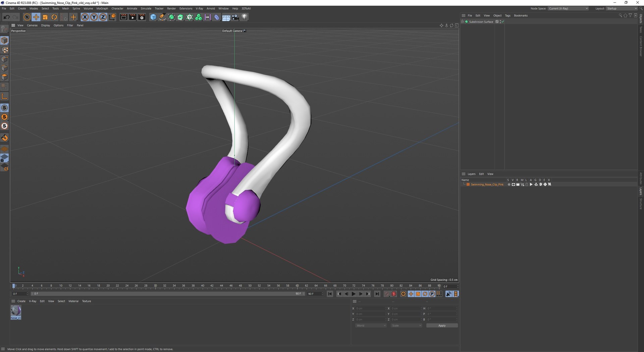644x352 pixels.
Task: Click the Apply button
Action: click(442, 326)
